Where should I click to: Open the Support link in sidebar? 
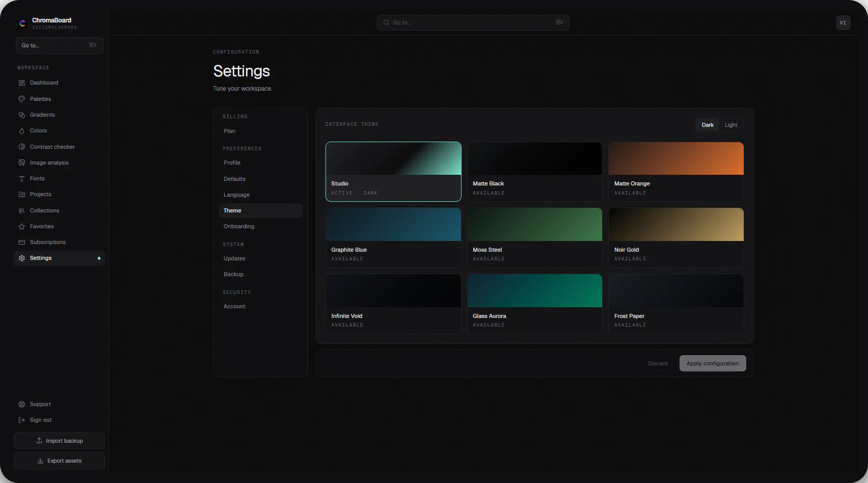59,404
